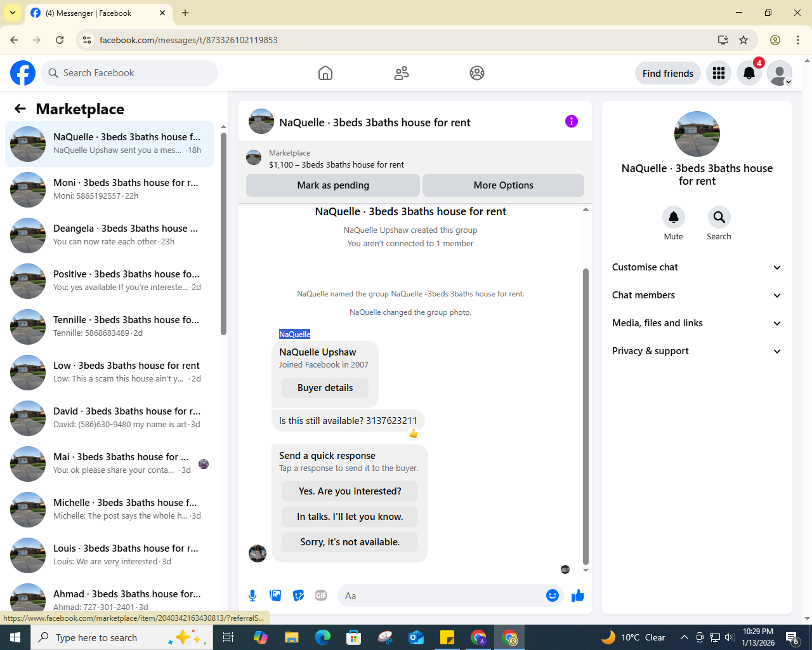Bookmark this page with the star icon
The width and height of the screenshot is (812, 650).
click(x=743, y=40)
